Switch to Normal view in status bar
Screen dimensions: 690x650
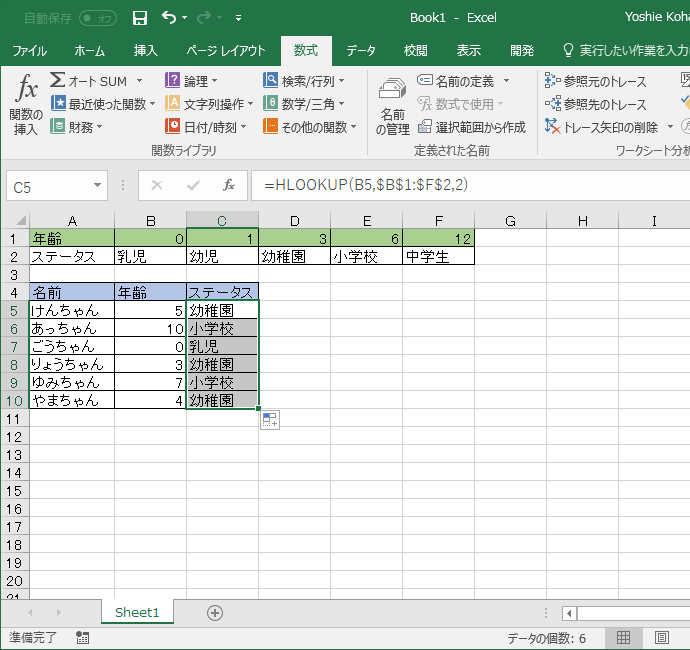coord(623,637)
